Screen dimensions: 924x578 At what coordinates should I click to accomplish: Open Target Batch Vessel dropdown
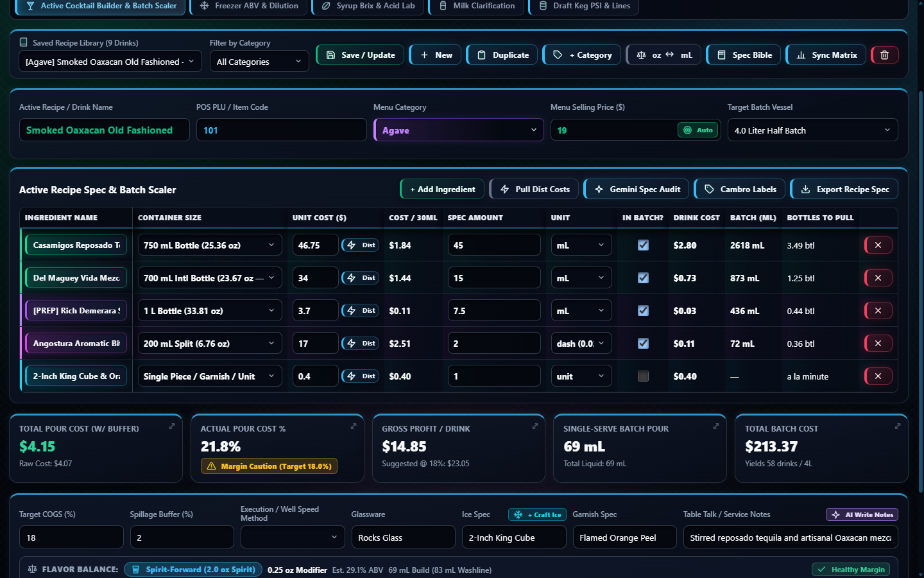[812, 130]
